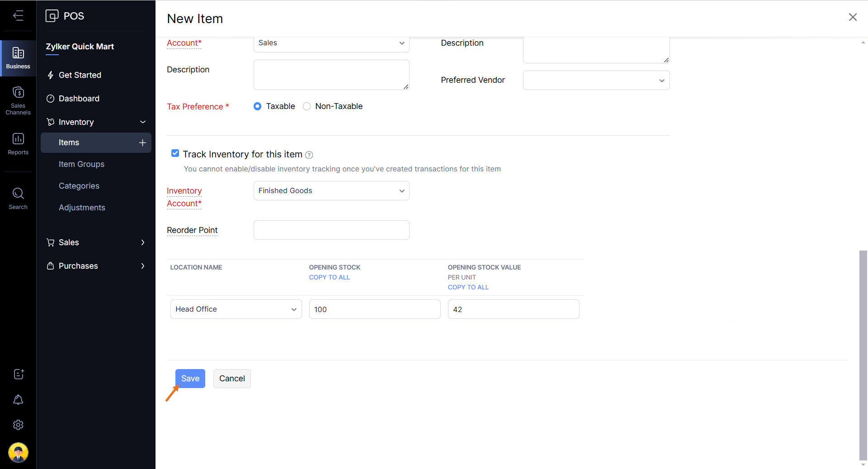Open the Preferred Vendor dropdown
The width and height of the screenshot is (868, 469).
tap(596, 81)
